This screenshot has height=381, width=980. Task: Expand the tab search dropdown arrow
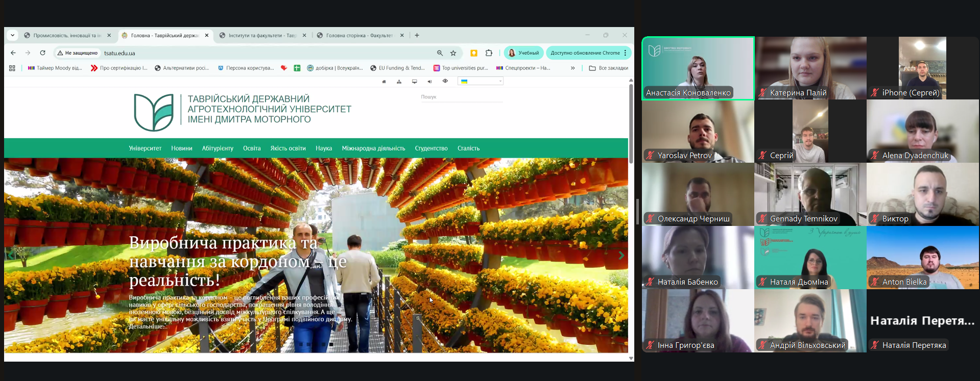[13, 35]
